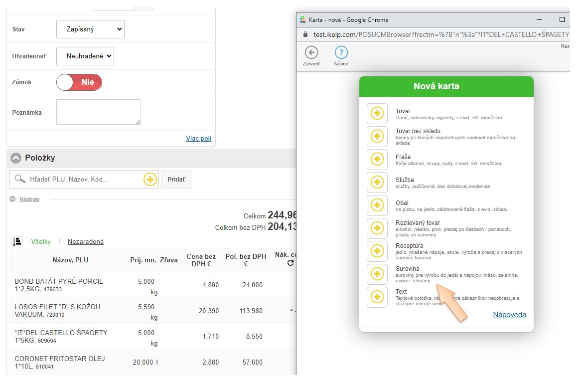Open the Stav dropdown
The width and height of the screenshot is (588, 388).
coord(90,29)
